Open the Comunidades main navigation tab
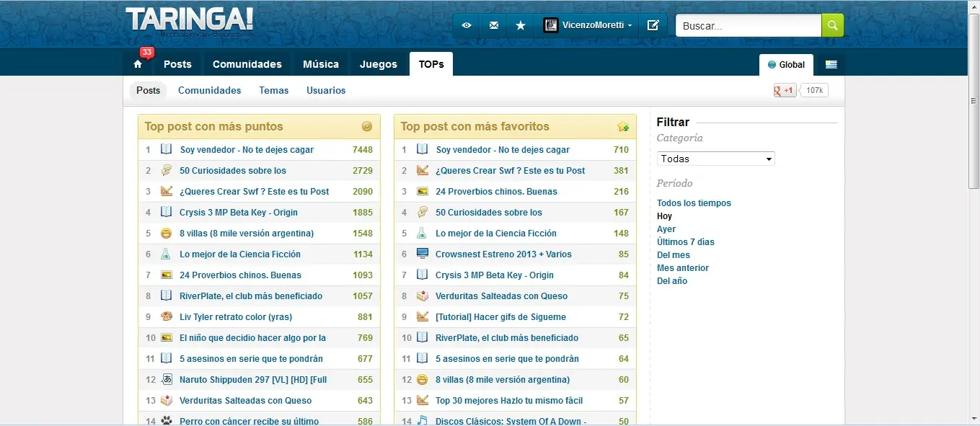 click(247, 64)
